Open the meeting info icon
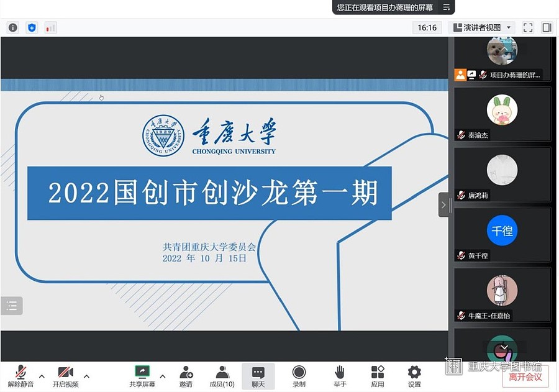Viewport: 559px width, 392px height. (13, 27)
